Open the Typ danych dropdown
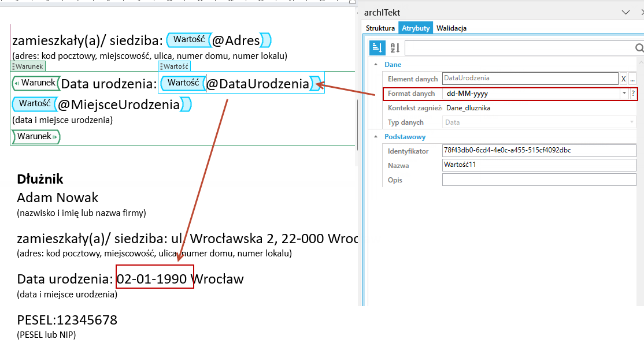644x343 pixels. 632,122
